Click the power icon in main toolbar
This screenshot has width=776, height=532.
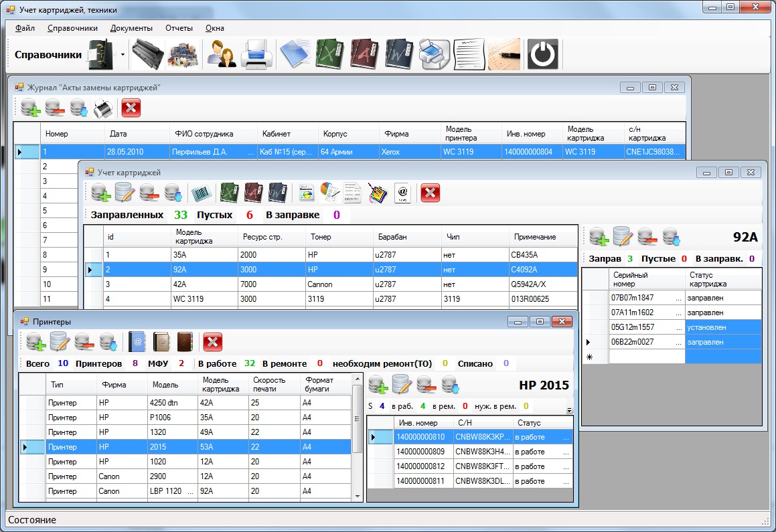[x=542, y=54]
